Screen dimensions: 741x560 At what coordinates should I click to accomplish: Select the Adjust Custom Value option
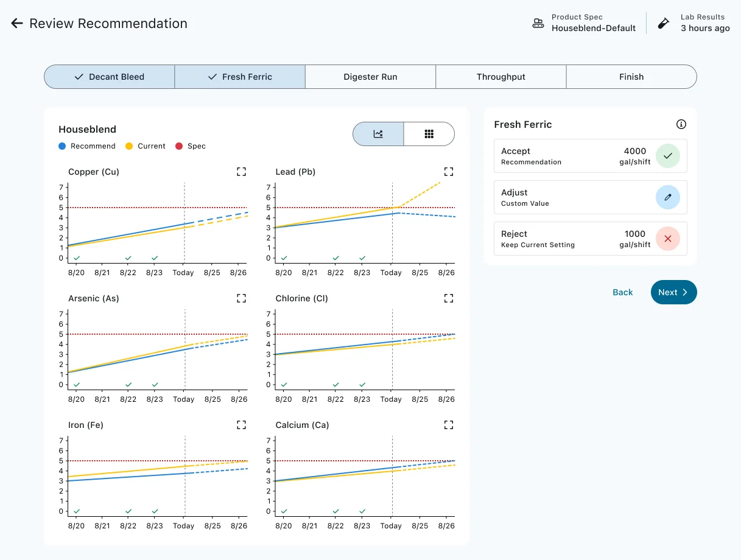pos(590,197)
